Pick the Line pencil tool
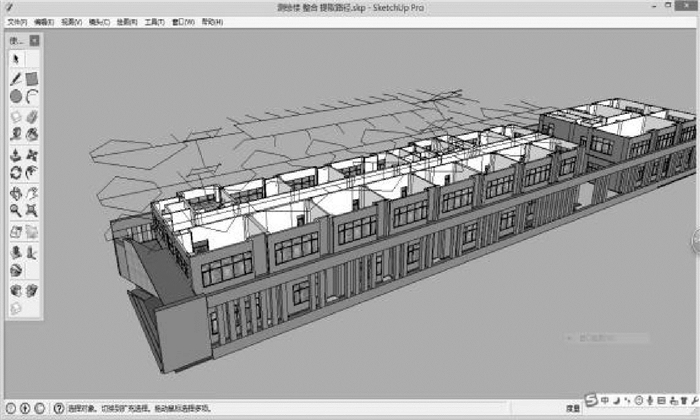Screen dimensions: 700x420 (16, 79)
